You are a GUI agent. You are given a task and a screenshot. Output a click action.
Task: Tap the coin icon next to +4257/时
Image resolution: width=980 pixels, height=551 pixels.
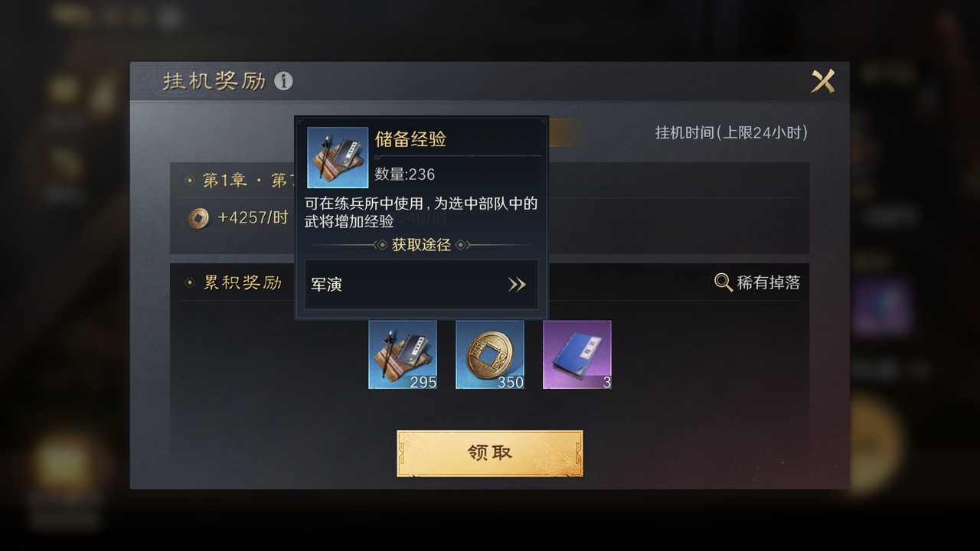click(x=199, y=218)
